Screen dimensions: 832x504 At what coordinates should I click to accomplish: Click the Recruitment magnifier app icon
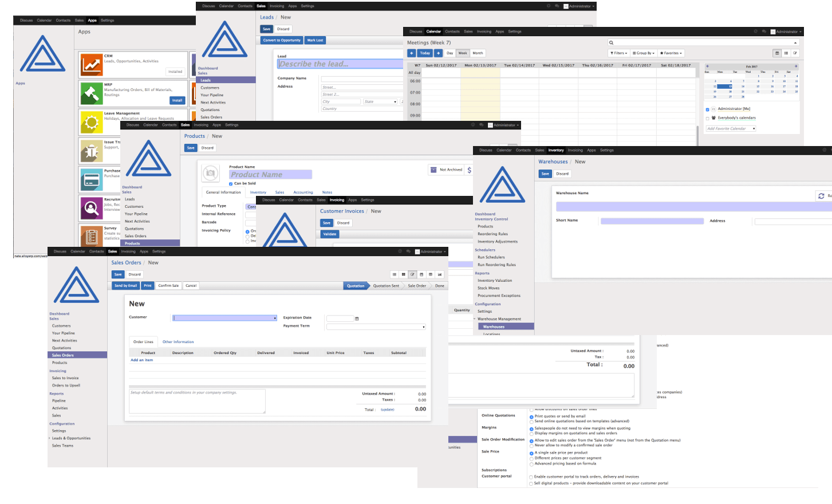tap(92, 208)
